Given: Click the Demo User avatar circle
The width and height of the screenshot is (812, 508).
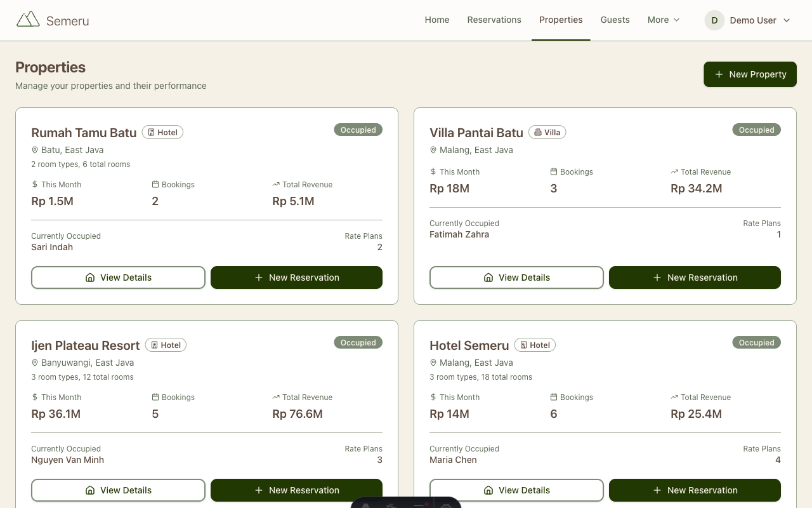Looking at the screenshot, I should point(714,20).
